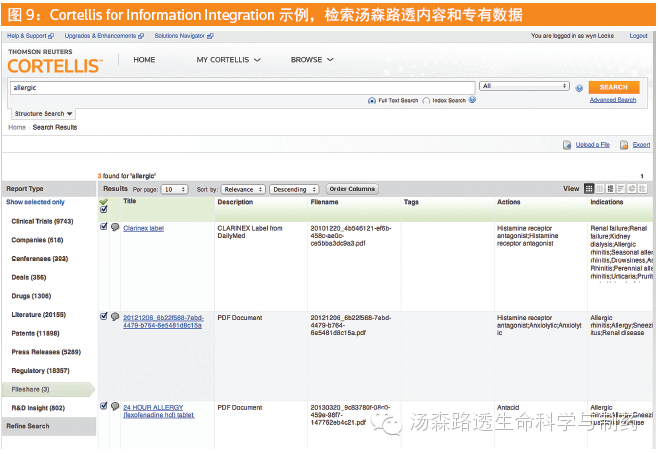
Task: Click external link icon after Help & Support
Action: pyautogui.click(x=51, y=36)
